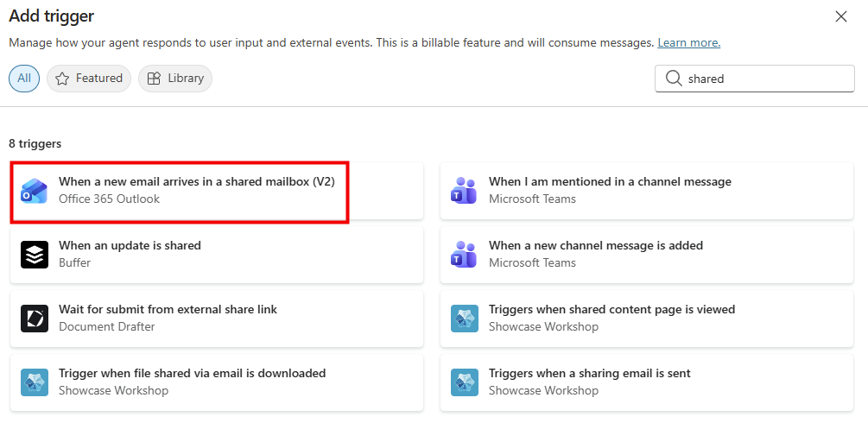Click the Office 365 Outlook icon
This screenshot has width=868, height=423.
pyautogui.click(x=35, y=191)
